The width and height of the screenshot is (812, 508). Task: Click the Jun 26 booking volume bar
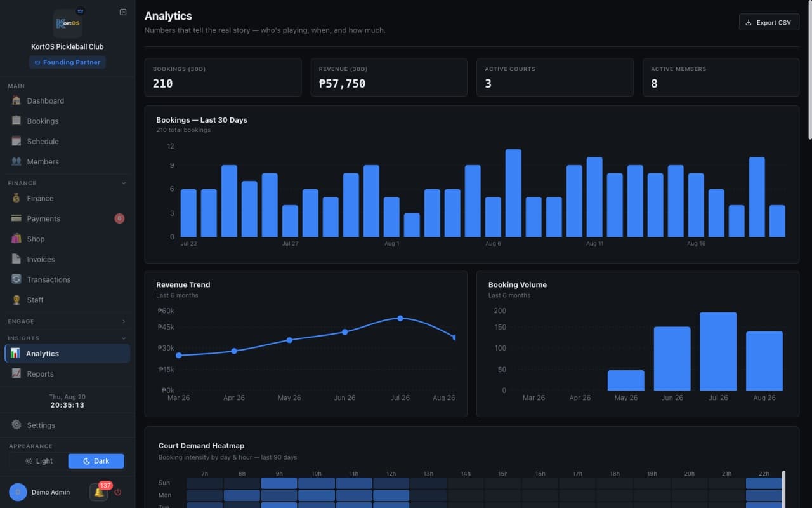[x=672, y=359]
